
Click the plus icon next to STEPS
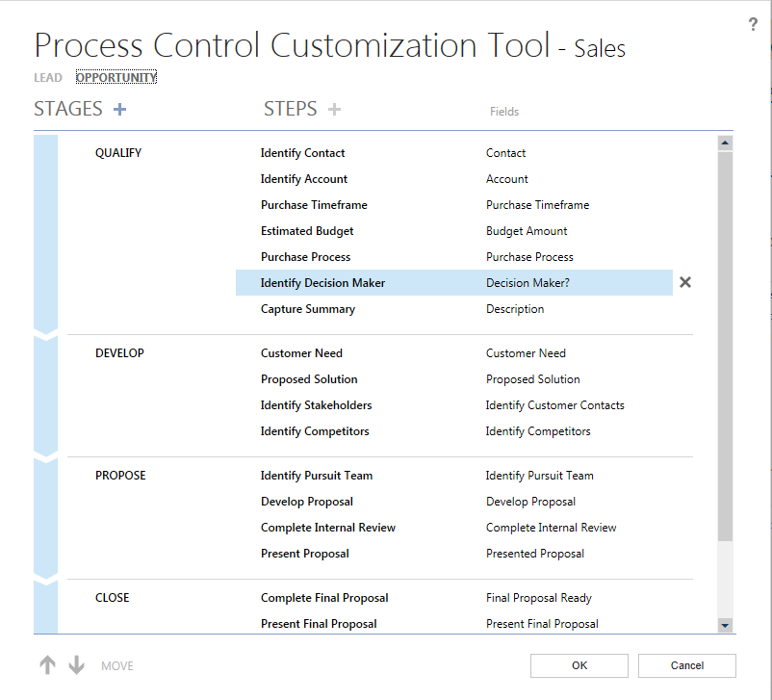point(334,110)
